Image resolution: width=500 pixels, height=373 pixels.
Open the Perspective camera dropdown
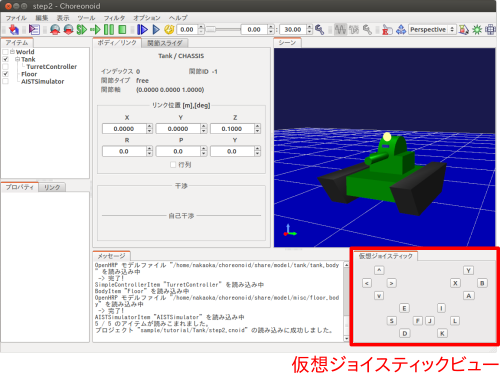click(432, 30)
